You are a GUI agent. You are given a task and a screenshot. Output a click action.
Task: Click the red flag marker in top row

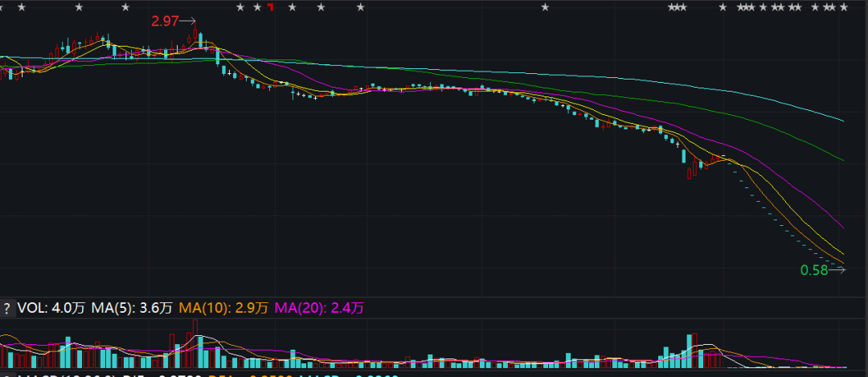pyautogui.click(x=271, y=8)
